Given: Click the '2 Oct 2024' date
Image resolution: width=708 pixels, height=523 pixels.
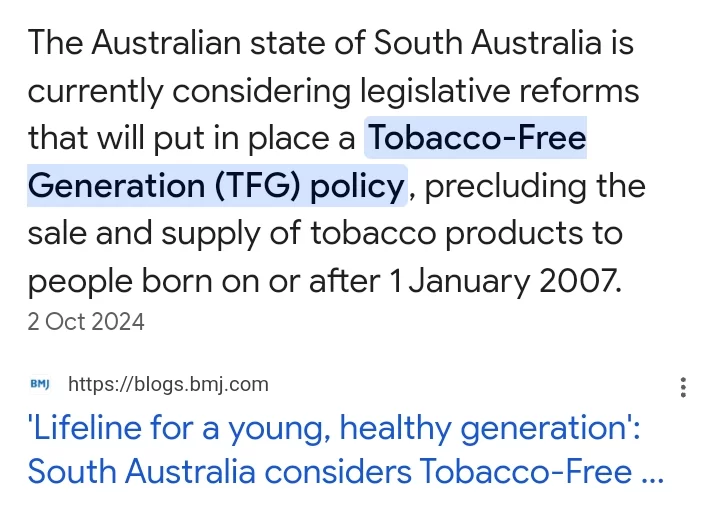Looking at the screenshot, I should tap(86, 322).
